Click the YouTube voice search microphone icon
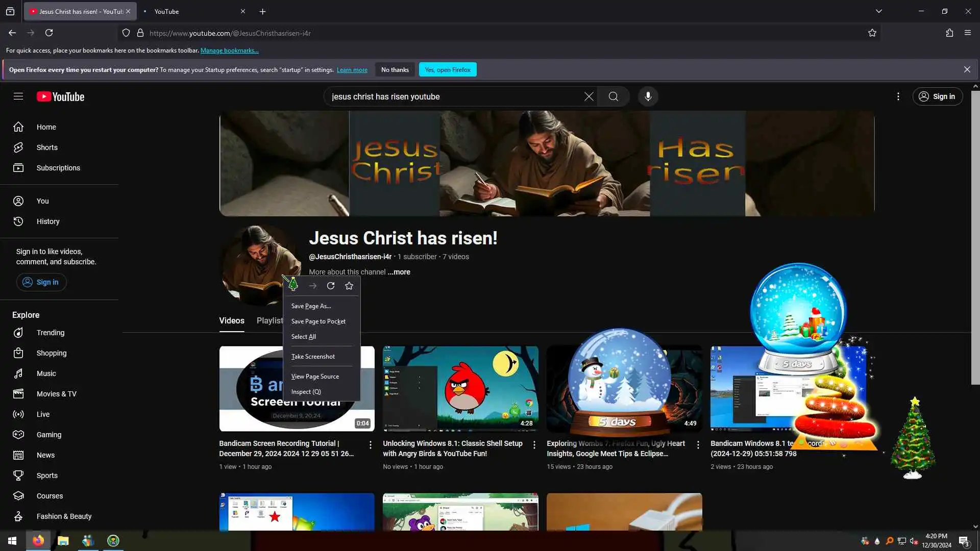Image resolution: width=980 pixels, height=551 pixels. (648, 96)
